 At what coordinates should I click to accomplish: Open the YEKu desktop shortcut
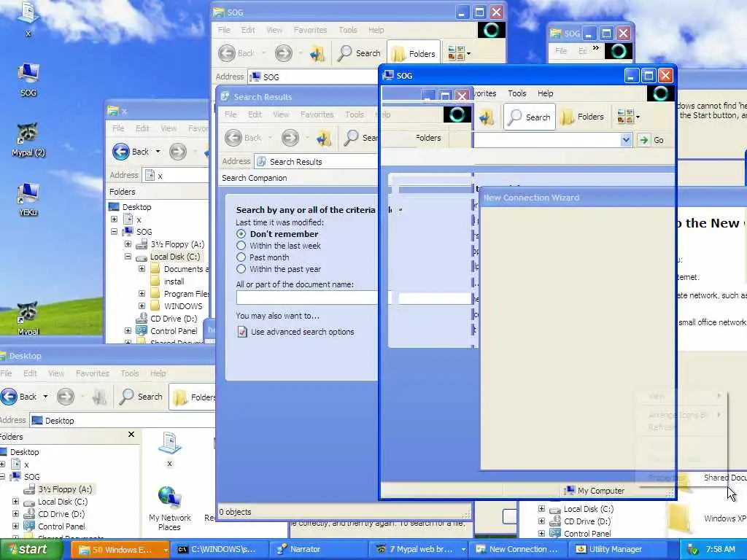pos(28,199)
